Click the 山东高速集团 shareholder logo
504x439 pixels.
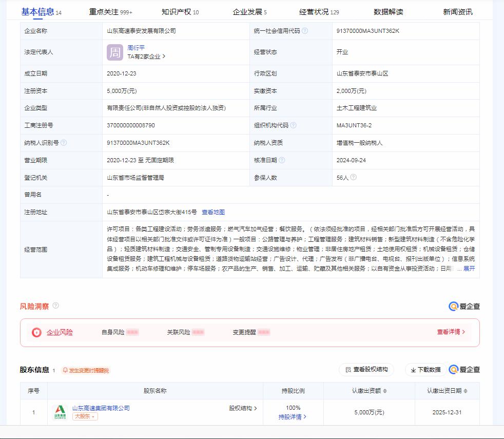pos(60,412)
